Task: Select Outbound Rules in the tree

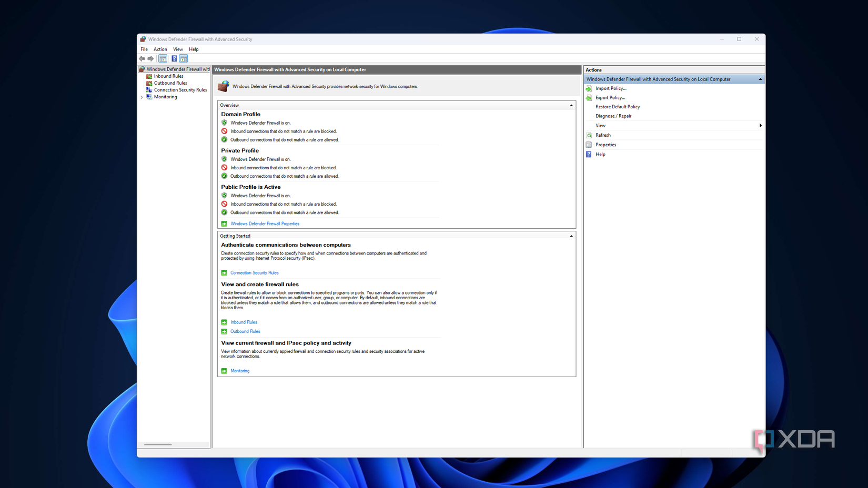Action: click(x=170, y=83)
